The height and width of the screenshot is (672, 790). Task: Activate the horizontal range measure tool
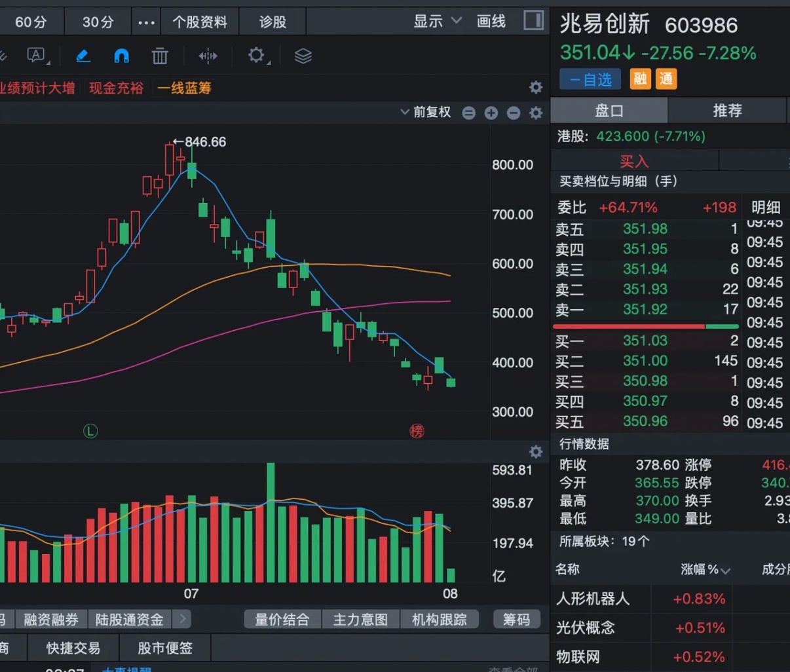pyautogui.click(x=208, y=56)
